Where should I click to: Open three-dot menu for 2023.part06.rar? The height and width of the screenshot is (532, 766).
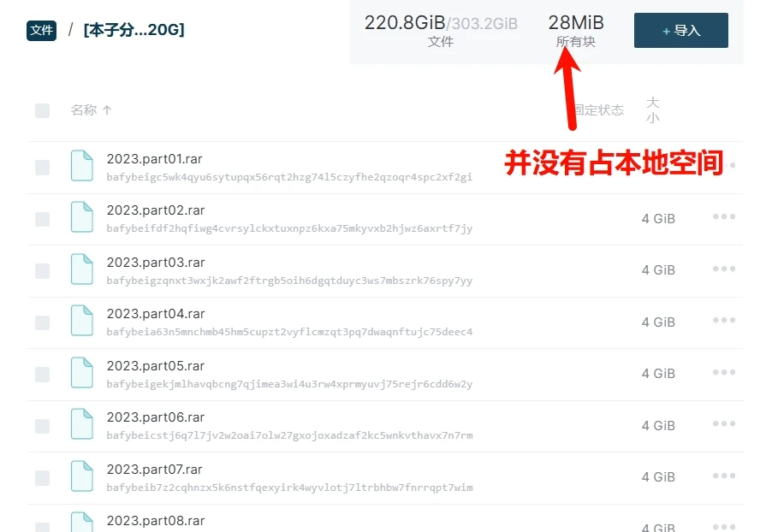click(x=724, y=423)
